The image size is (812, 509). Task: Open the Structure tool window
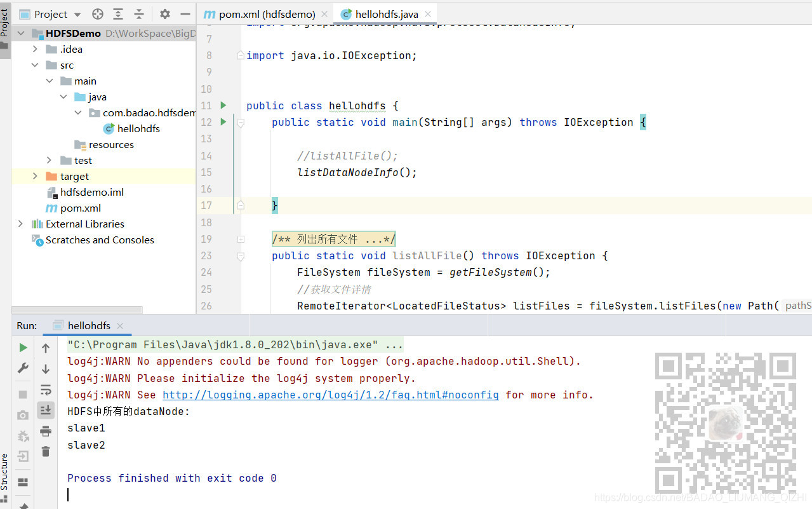[x=6, y=473]
